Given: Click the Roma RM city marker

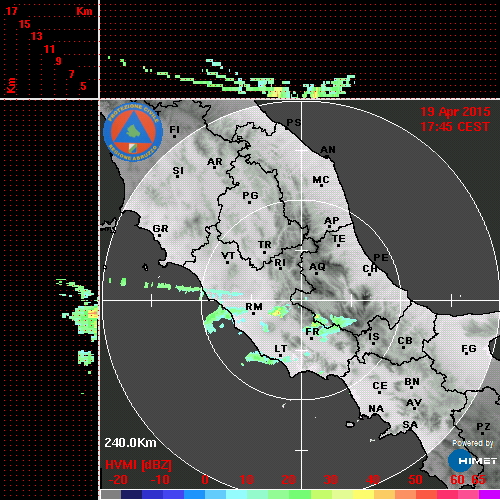Looking at the screenshot, I should coord(254,313).
